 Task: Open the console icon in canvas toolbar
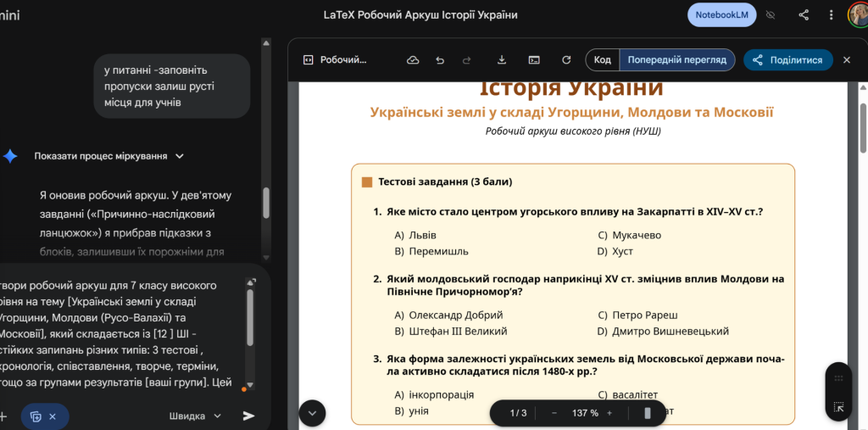534,60
